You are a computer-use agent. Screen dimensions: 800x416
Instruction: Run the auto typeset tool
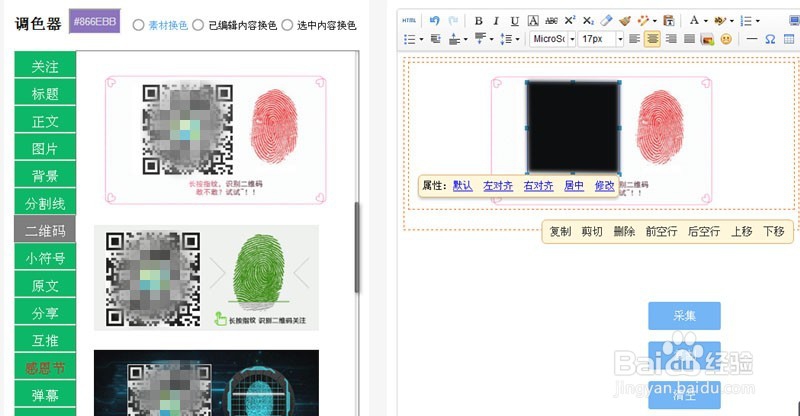643,21
